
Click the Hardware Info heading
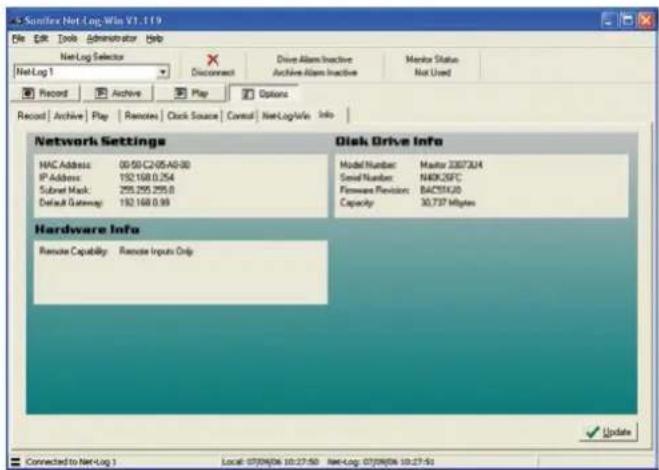(87, 230)
